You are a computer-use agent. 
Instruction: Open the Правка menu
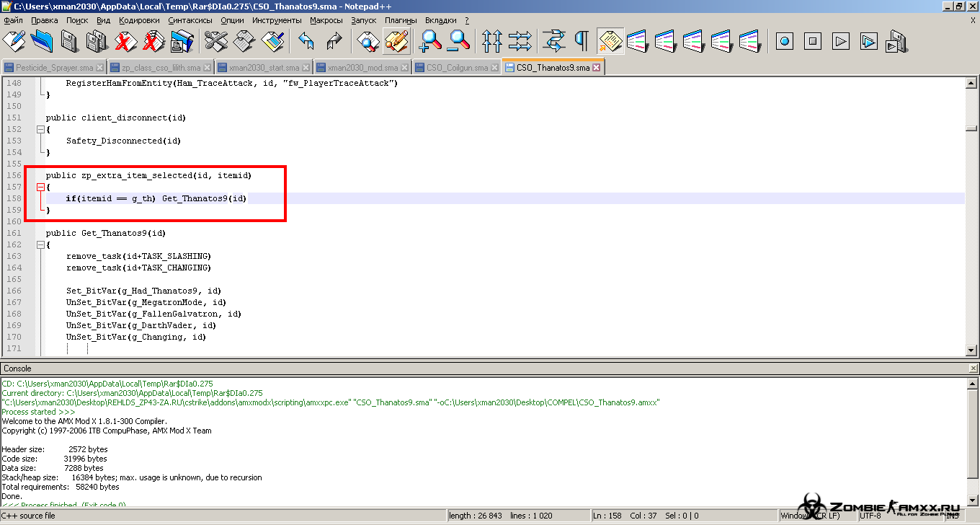(x=45, y=20)
